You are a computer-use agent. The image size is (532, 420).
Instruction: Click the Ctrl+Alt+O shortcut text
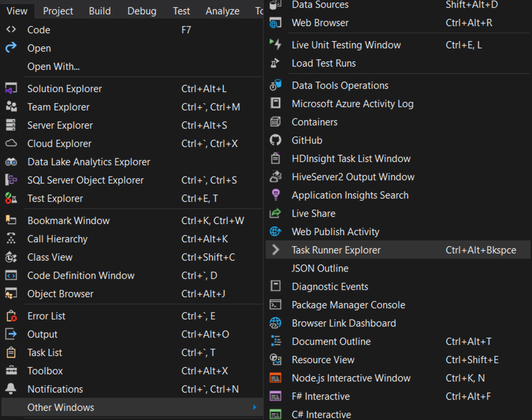coord(205,334)
